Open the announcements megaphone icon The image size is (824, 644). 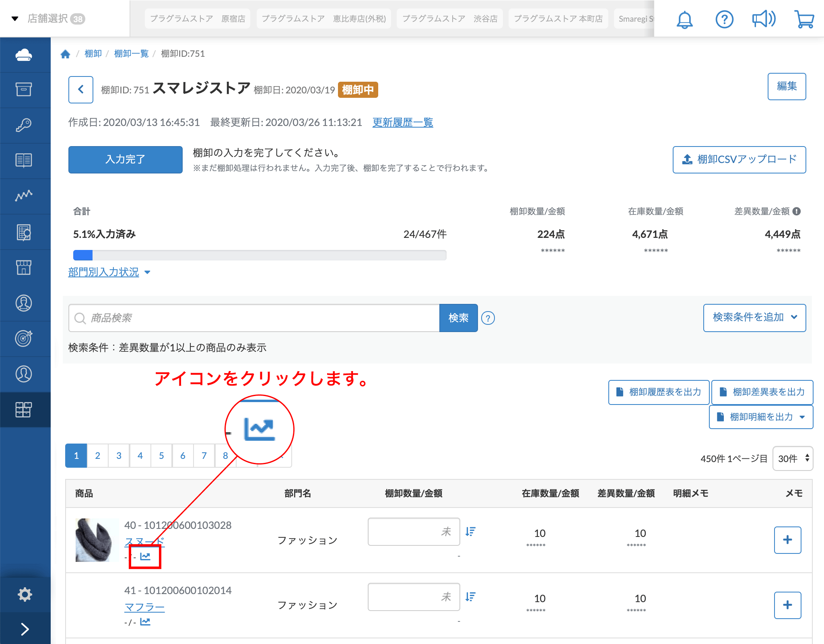click(764, 19)
